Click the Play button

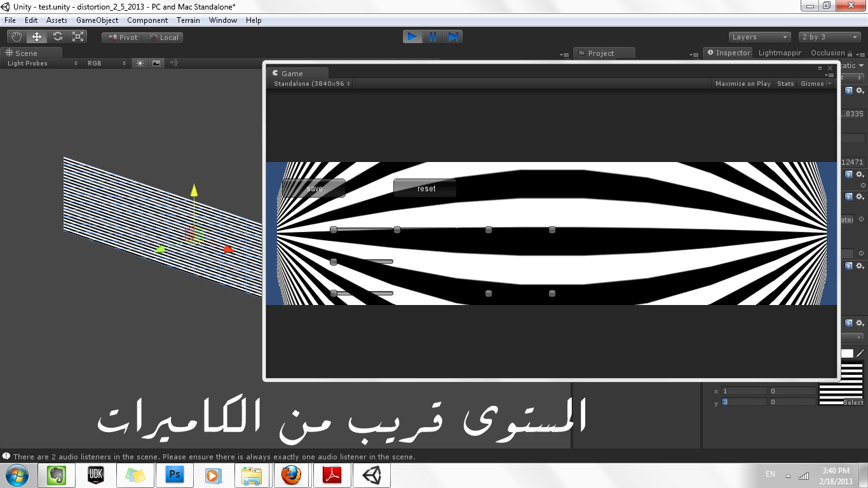coord(412,37)
